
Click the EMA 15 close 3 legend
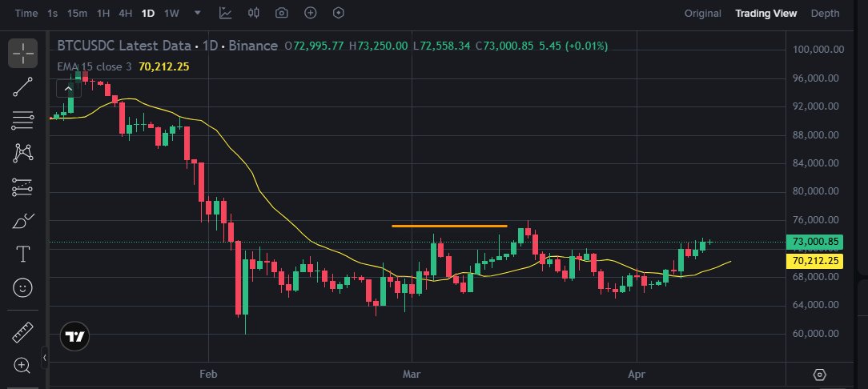pos(94,66)
